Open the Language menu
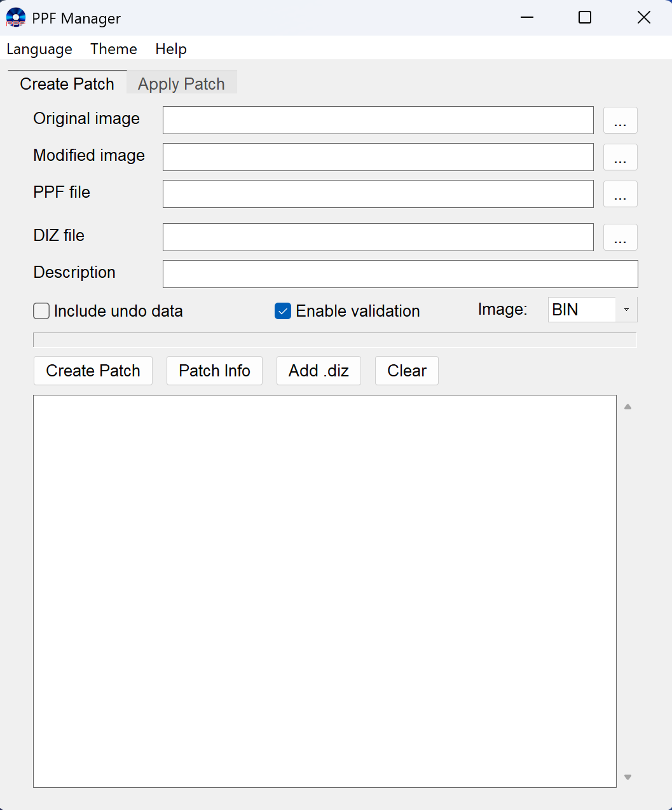The height and width of the screenshot is (810, 672). click(x=39, y=49)
